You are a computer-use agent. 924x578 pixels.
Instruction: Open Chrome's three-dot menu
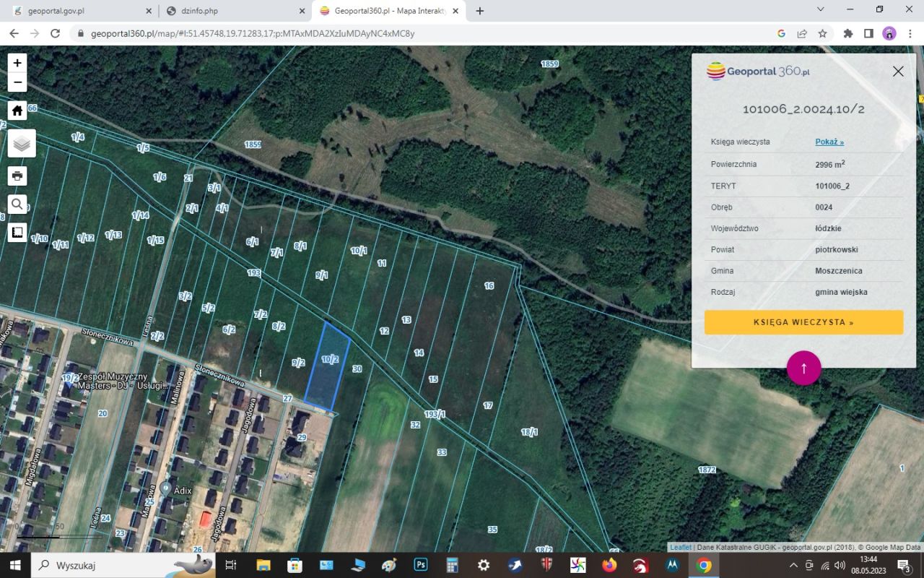click(x=909, y=33)
